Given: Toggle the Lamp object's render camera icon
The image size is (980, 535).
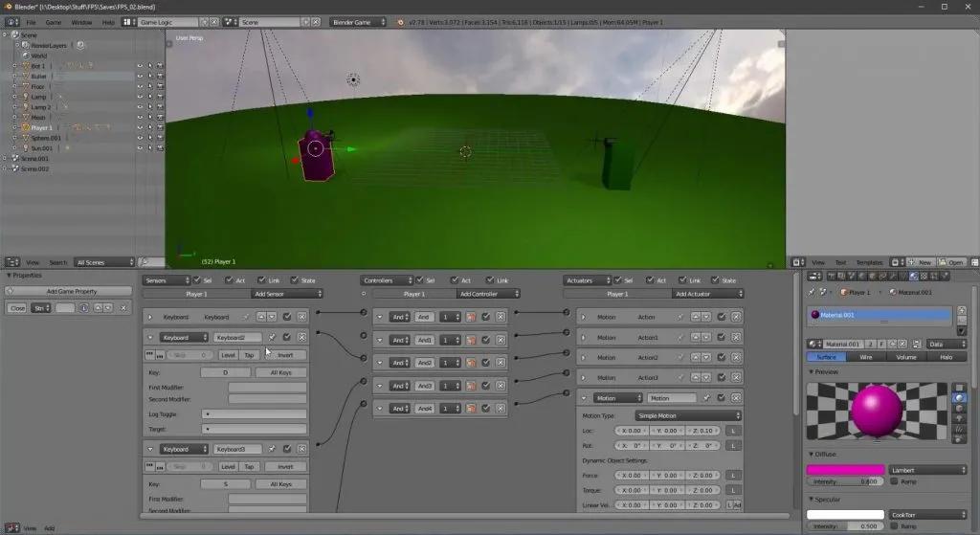Looking at the screenshot, I should point(160,97).
